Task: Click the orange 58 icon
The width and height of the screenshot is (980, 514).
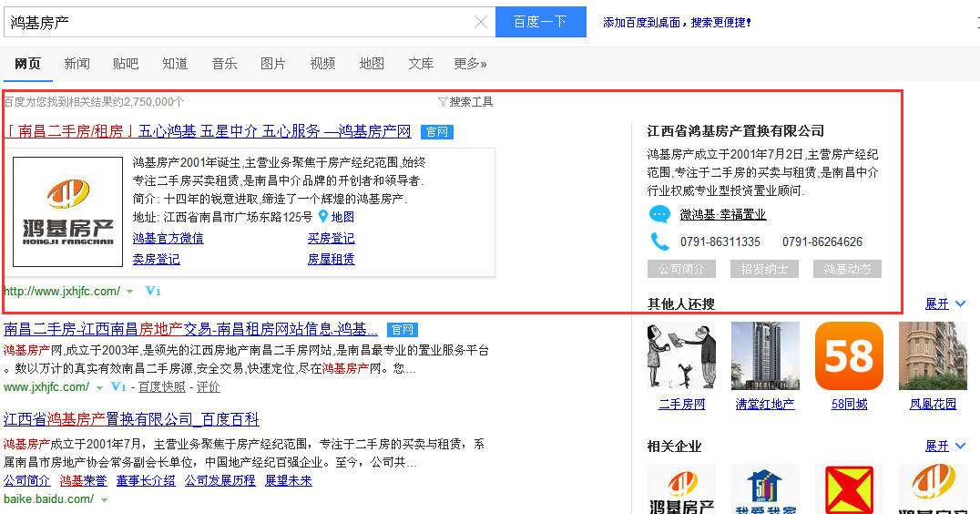Action: coord(850,356)
